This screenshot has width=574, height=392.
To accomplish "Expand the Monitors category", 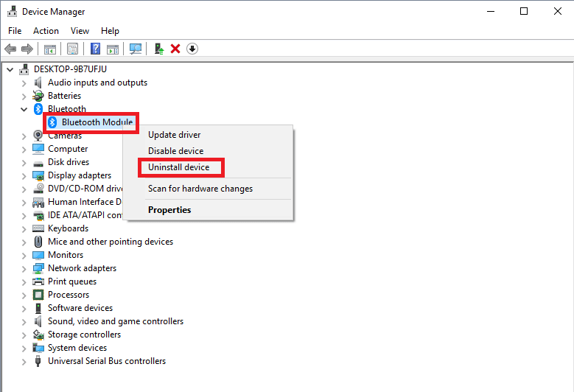I will click(x=24, y=256).
